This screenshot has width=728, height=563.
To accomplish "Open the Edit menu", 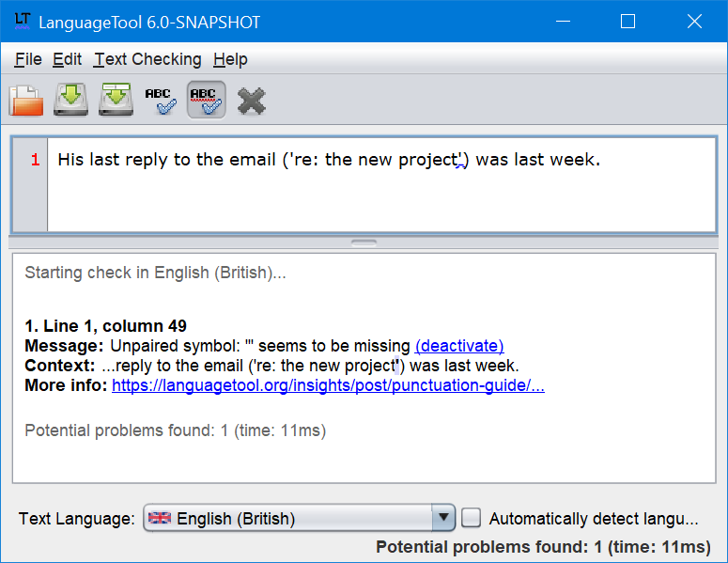I will click(x=67, y=59).
